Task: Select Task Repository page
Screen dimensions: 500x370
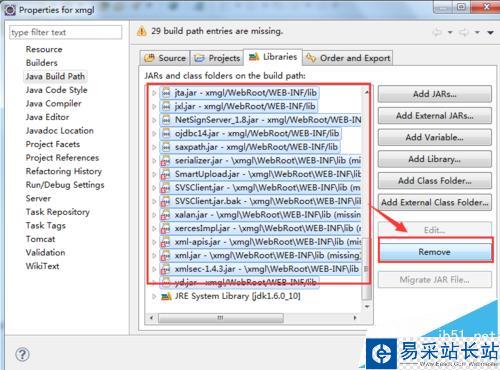Action: (x=58, y=212)
